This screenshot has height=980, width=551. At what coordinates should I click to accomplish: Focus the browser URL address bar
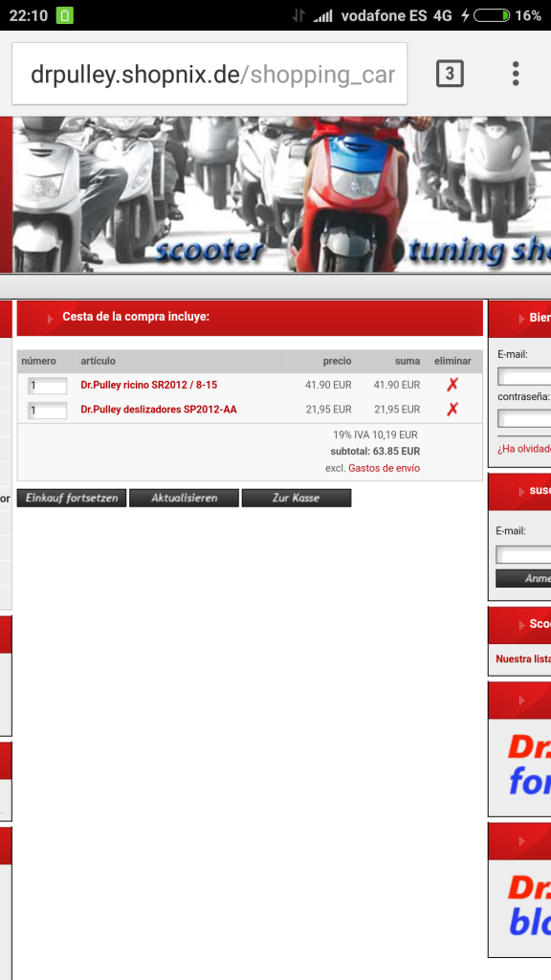[209, 74]
